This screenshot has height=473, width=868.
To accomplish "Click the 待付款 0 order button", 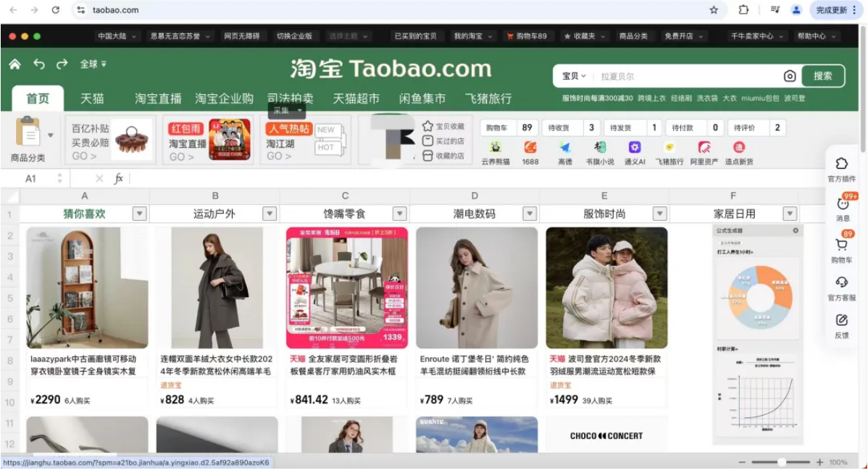I will point(696,127).
